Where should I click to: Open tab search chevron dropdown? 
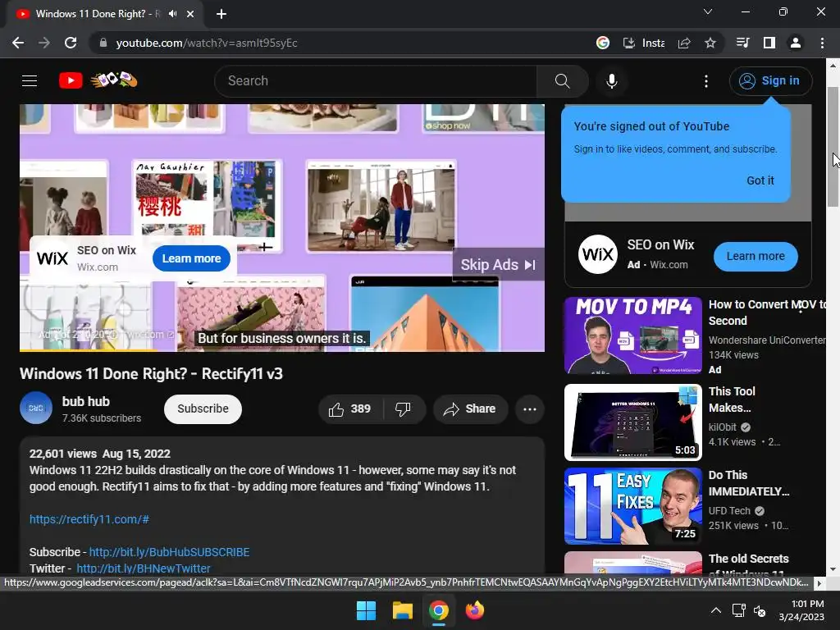(708, 11)
